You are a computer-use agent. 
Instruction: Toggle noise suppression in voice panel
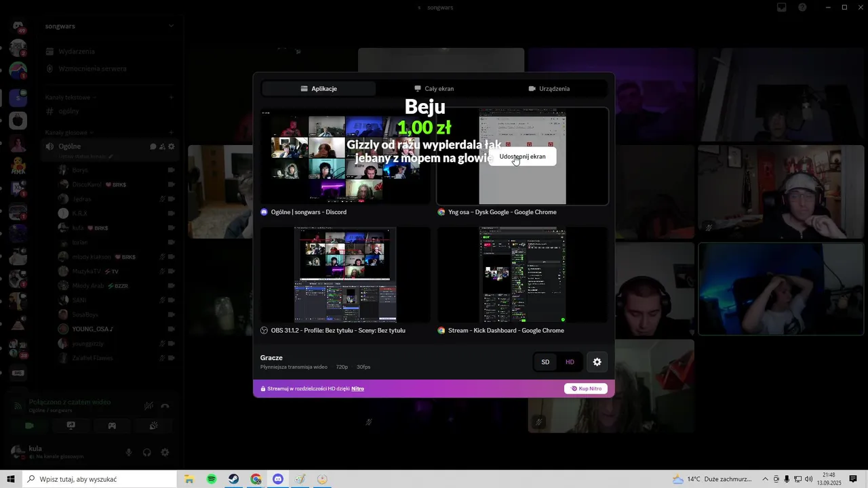pyautogui.click(x=149, y=406)
